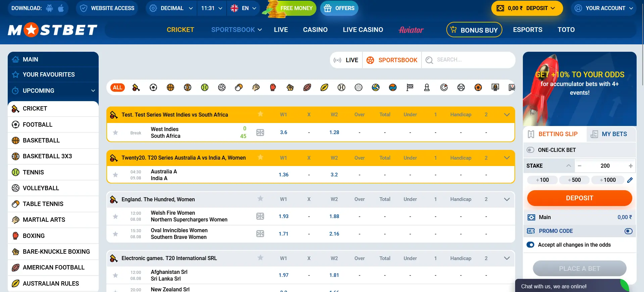Click the Bonus Buy button
This screenshot has height=292, width=644.
pos(474,30)
